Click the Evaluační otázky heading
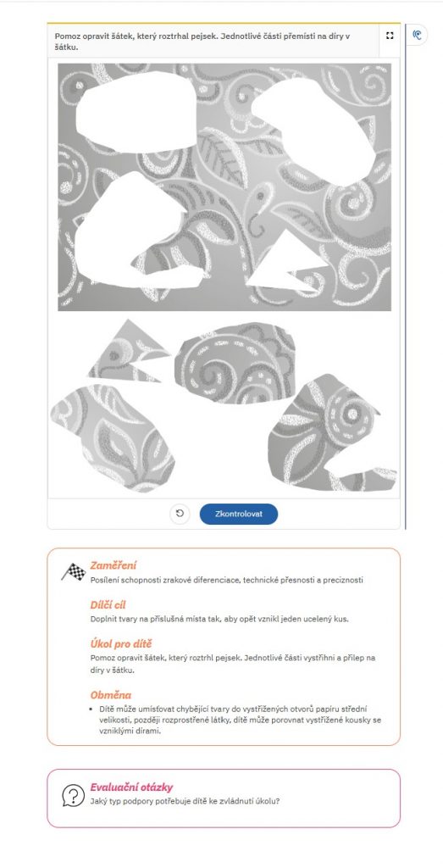 [131, 787]
